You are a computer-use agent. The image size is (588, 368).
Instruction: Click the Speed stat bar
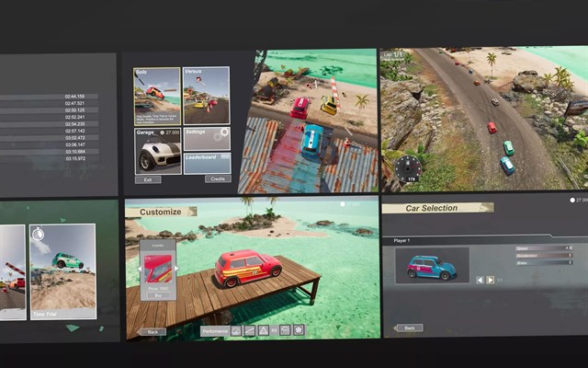544,248
